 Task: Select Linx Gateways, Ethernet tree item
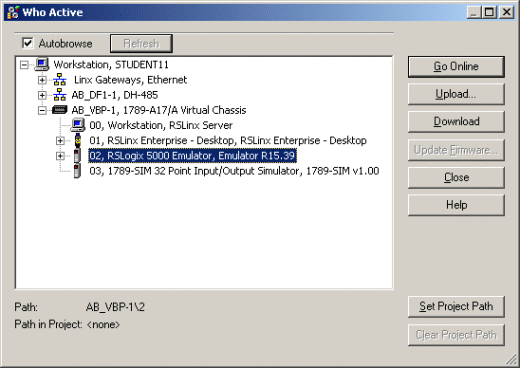point(130,80)
